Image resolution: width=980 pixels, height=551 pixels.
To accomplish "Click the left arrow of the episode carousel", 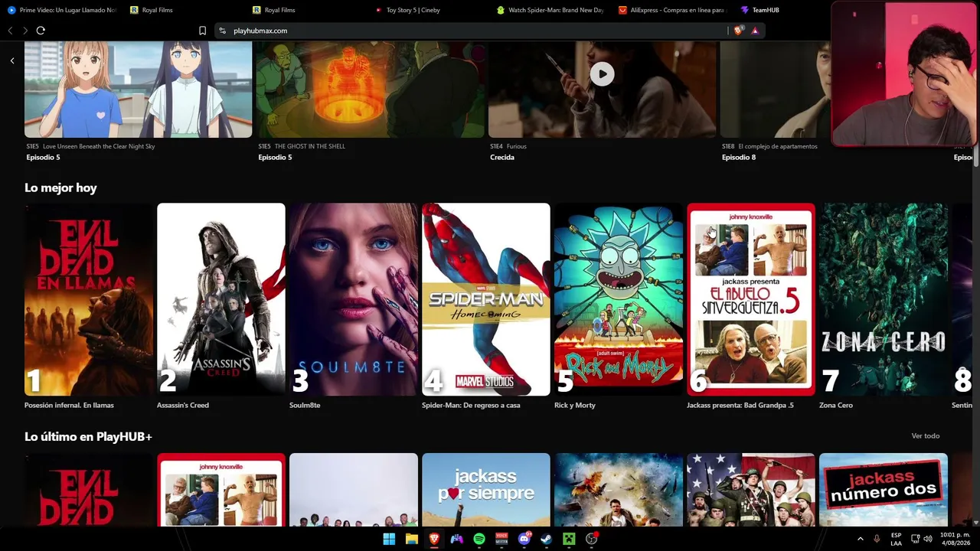I will 12,60.
